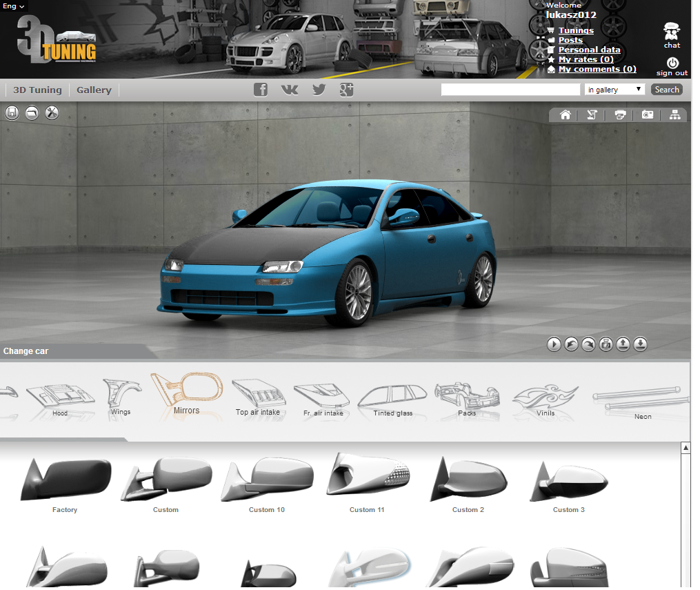Share on Facebook icon
700x590 pixels.
click(261, 90)
